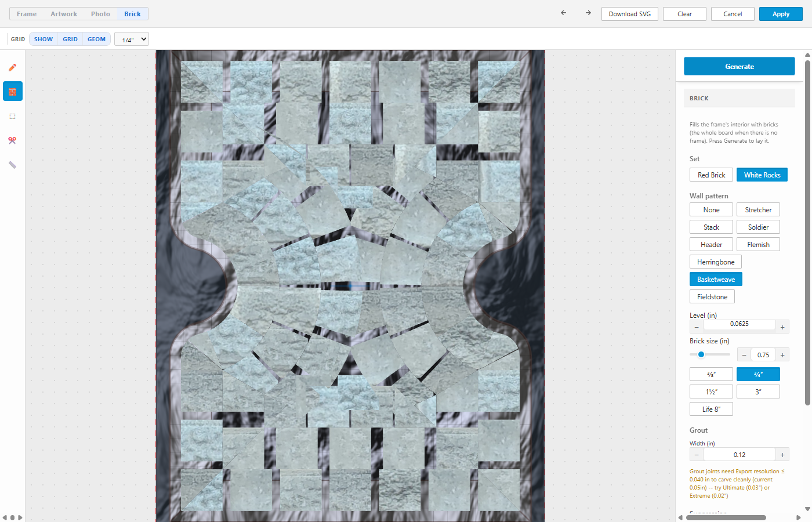Set wall pattern to Stack

(711, 227)
